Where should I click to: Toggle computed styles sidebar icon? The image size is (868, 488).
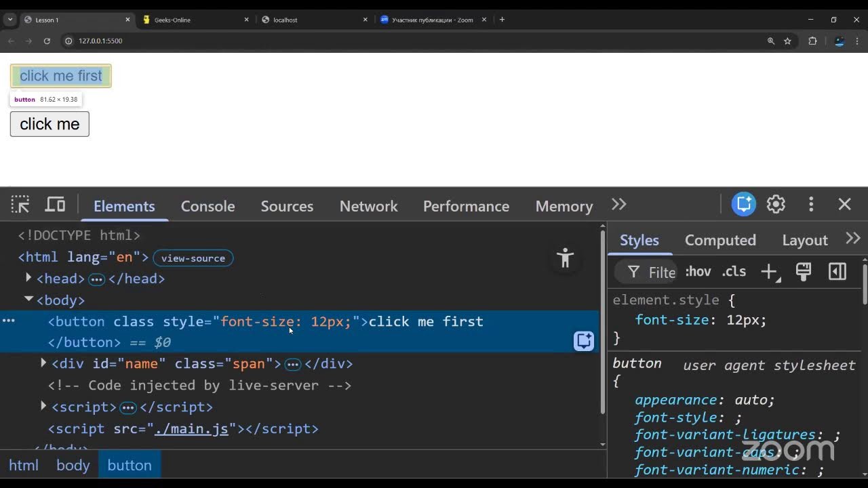(x=837, y=272)
